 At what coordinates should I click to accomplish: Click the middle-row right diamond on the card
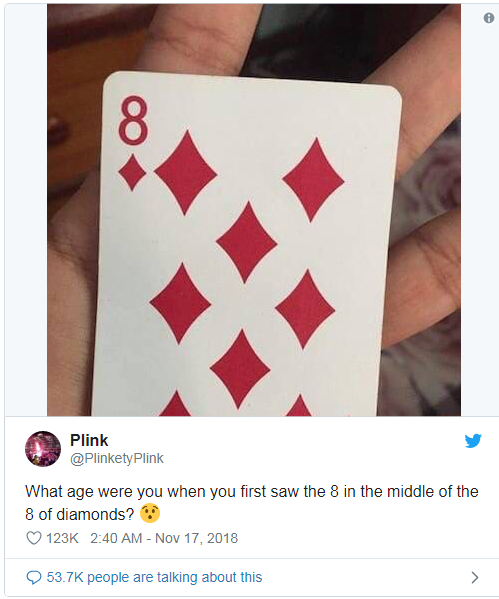click(305, 309)
